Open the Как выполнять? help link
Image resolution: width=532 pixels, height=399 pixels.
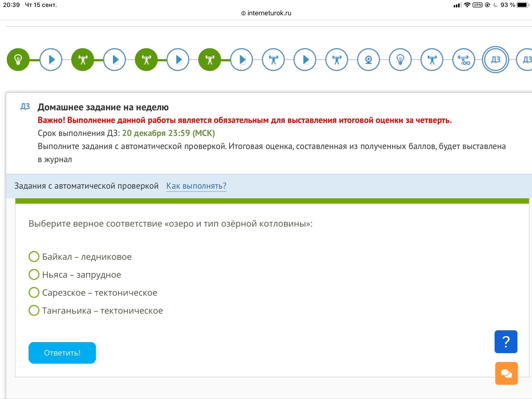point(196,186)
